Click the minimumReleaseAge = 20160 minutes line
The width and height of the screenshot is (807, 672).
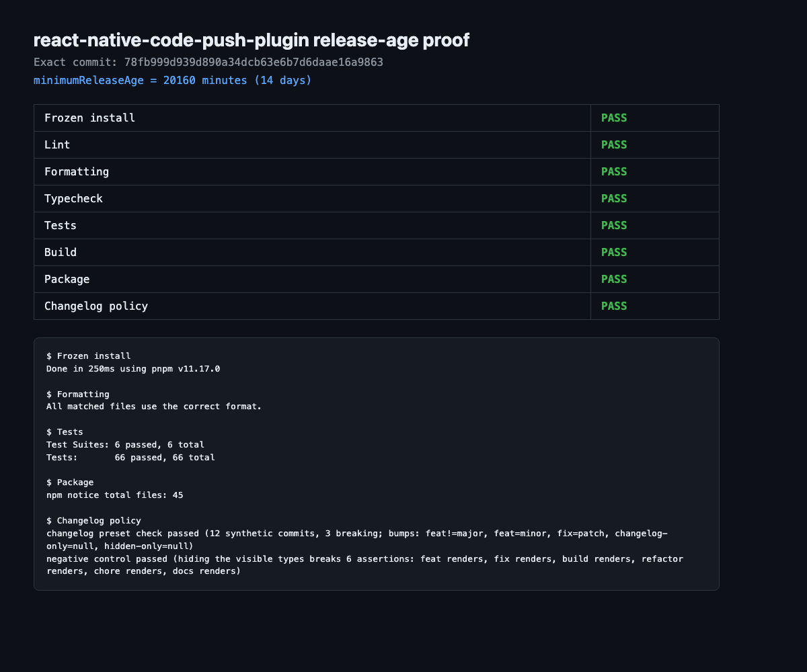(x=173, y=81)
